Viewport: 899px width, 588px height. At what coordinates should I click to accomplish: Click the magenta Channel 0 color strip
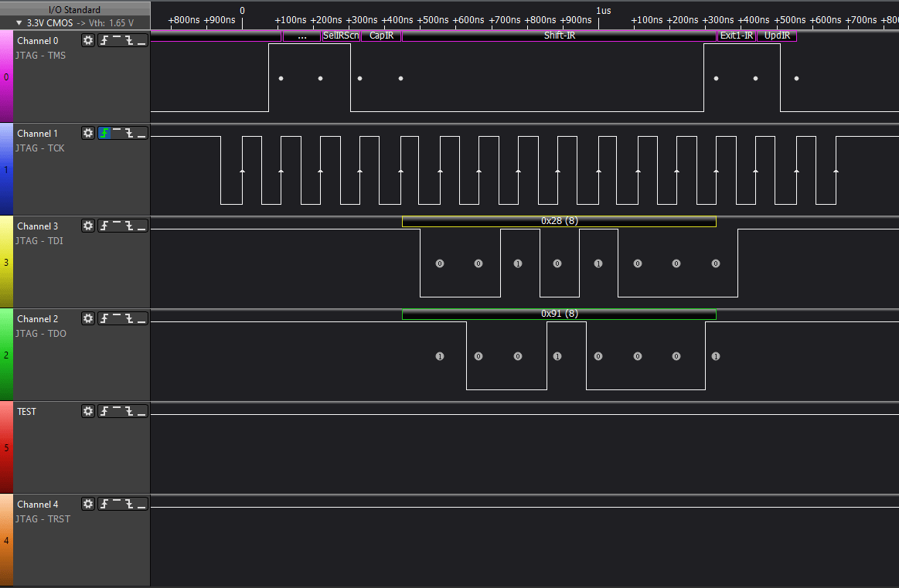pos(6,77)
